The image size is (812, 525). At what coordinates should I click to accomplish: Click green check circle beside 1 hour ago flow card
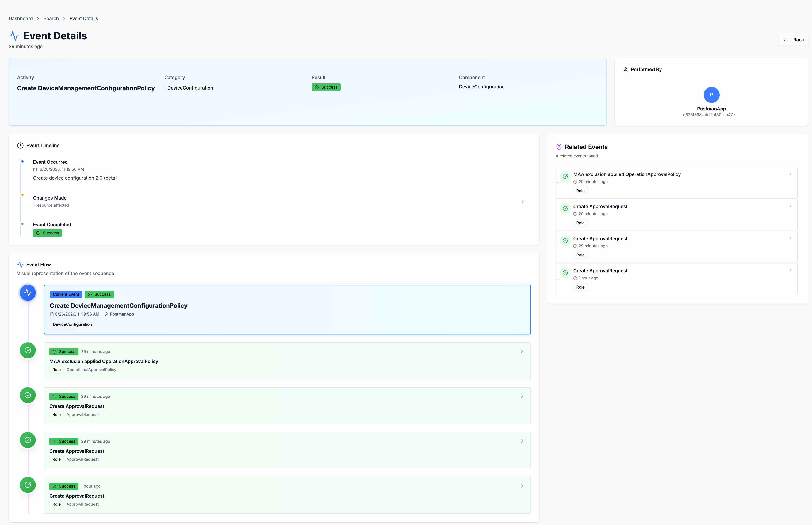pos(28,485)
